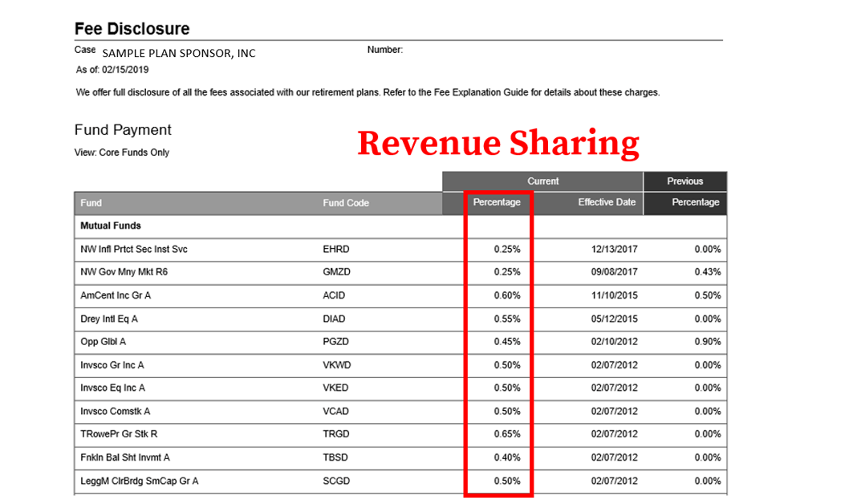Select the 0.65% current percentage value

pyautogui.click(x=507, y=434)
